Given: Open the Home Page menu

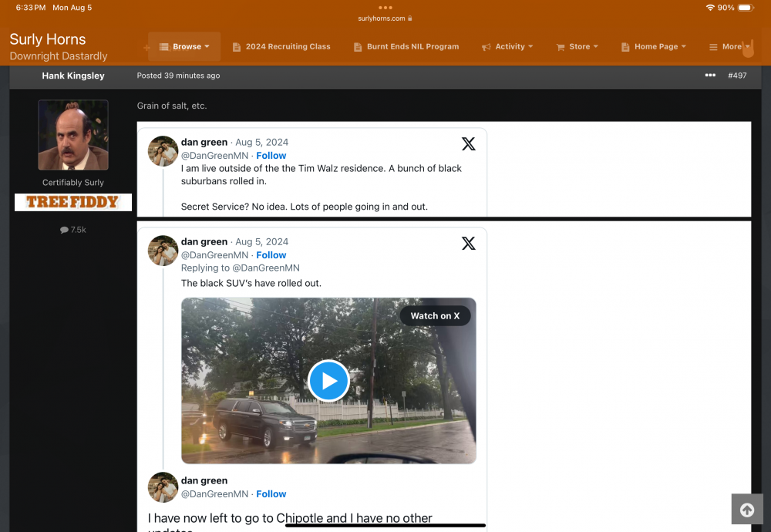Looking at the screenshot, I should pos(655,47).
